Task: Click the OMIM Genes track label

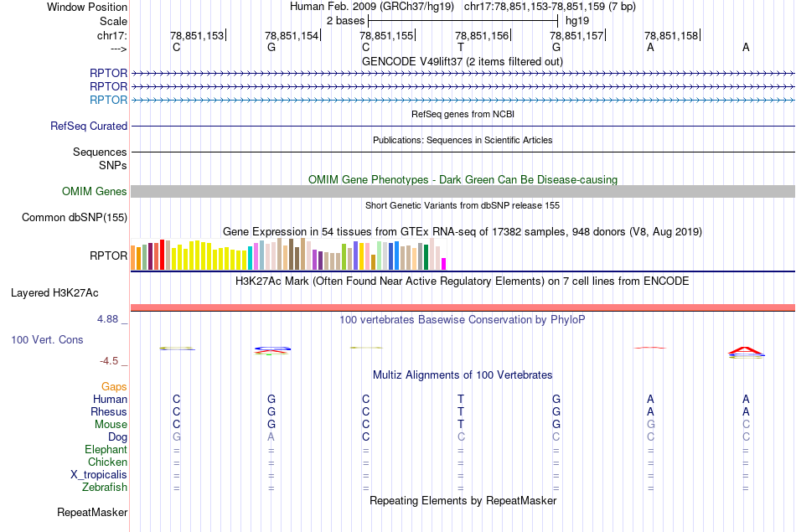Action: [x=95, y=191]
